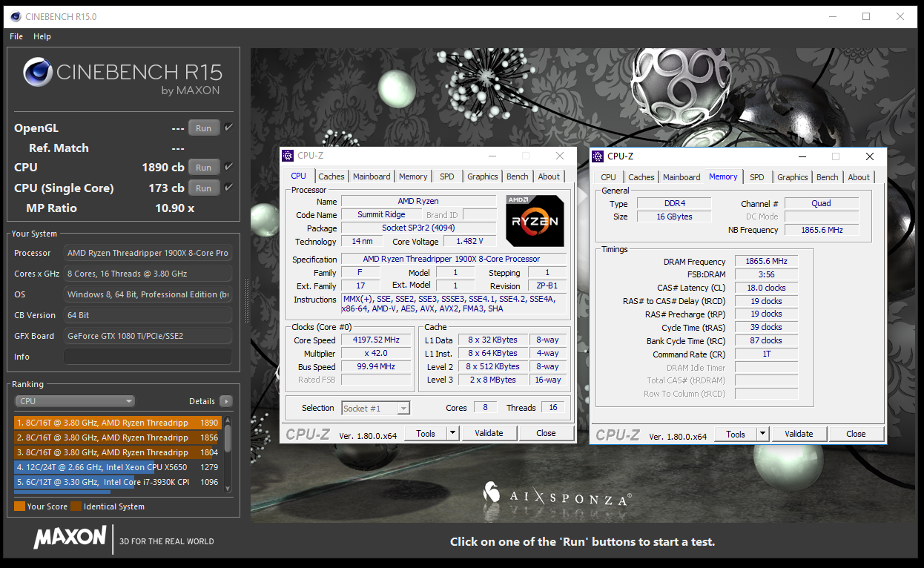Click the GFX Board field showing GeForce GTX 1080 Ti
This screenshot has height=568, width=924.
(148, 336)
